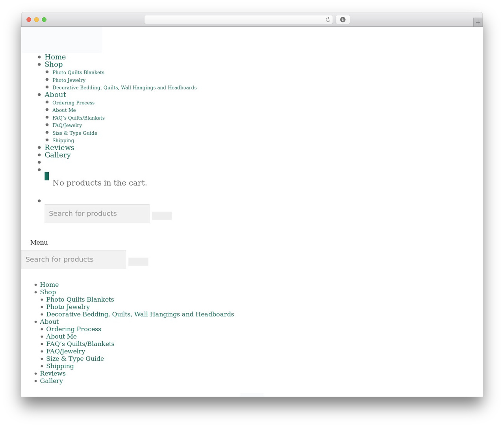
Task: Open the top About menu item
Action: pyautogui.click(x=55, y=95)
